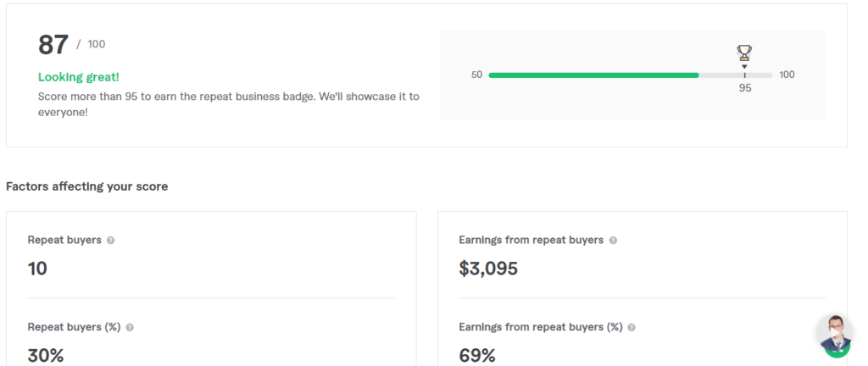Click the trophy icon above the score bar
The height and width of the screenshot is (366, 868).
pyautogui.click(x=744, y=53)
